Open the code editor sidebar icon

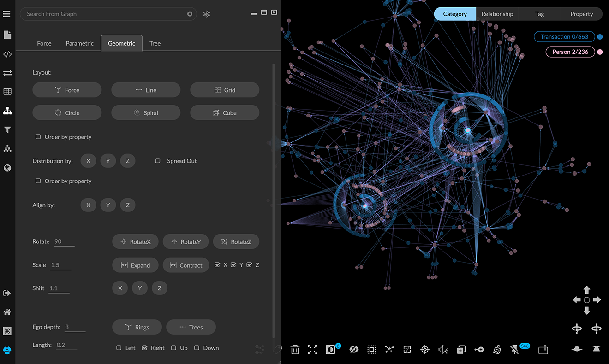pyautogui.click(x=7, y=54)
